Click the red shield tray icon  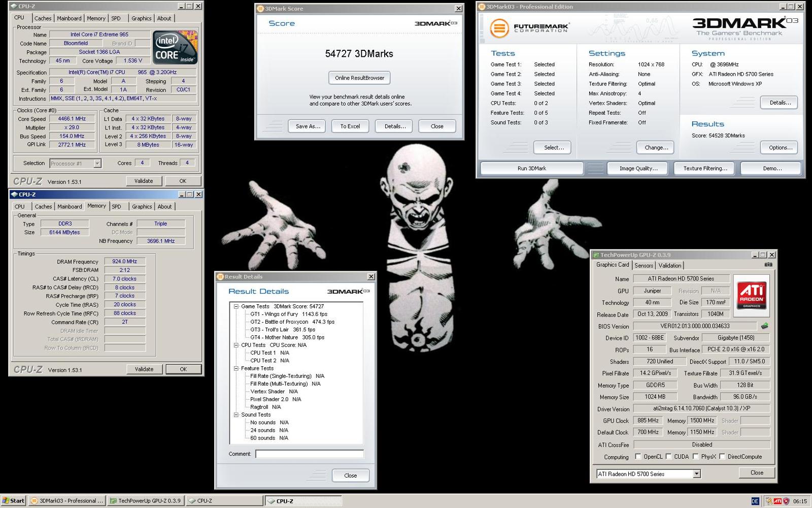(x=786, y=501)
